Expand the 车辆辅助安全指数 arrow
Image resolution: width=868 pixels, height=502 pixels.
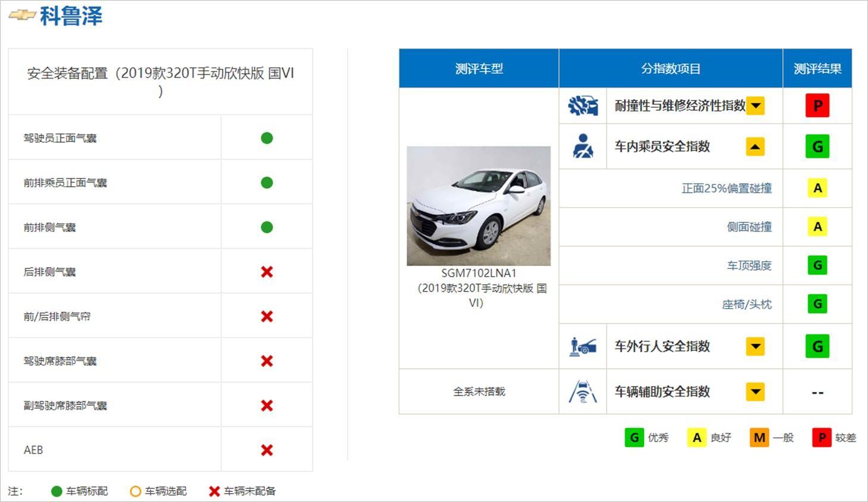point(755,391)
